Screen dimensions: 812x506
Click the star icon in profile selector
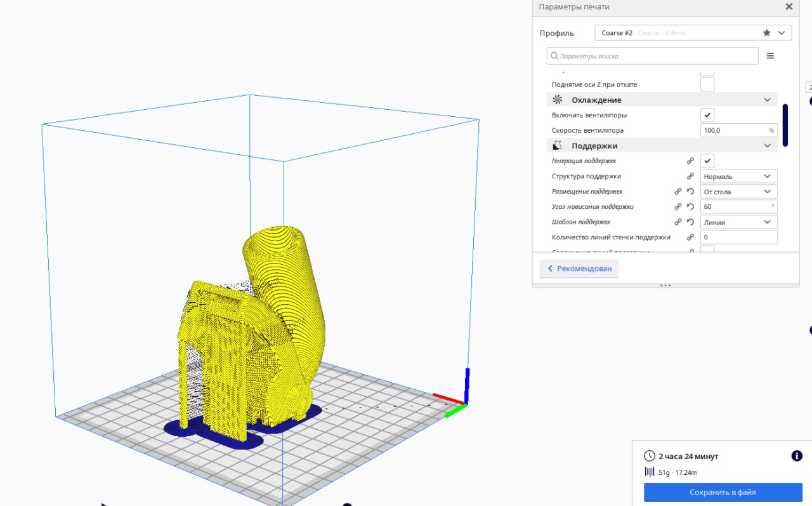coord(766,32)
